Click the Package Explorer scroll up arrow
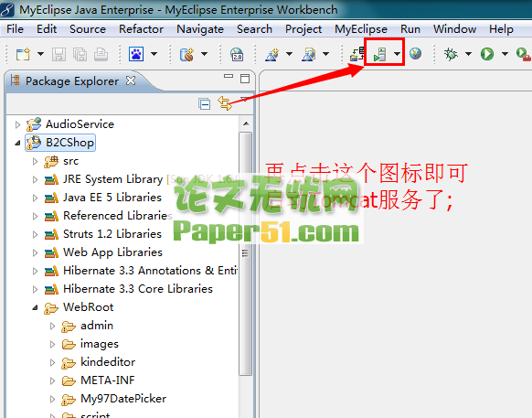532x418 pixels. point(246,123)
